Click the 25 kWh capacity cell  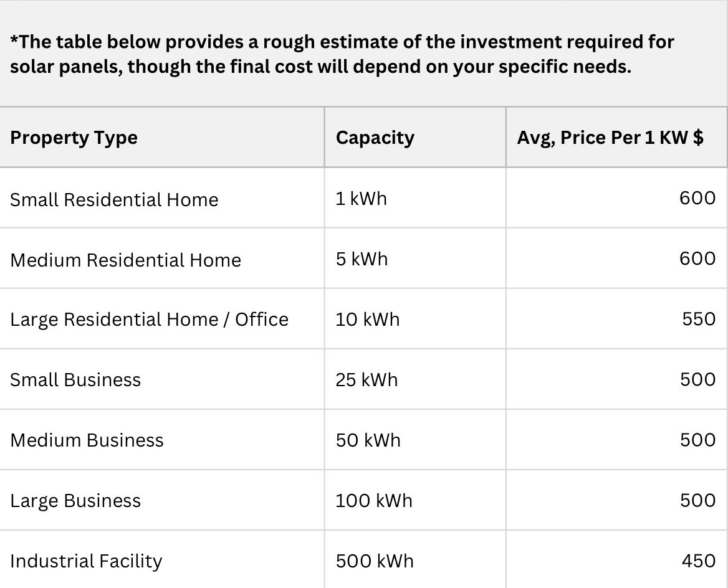coord(366,380)
